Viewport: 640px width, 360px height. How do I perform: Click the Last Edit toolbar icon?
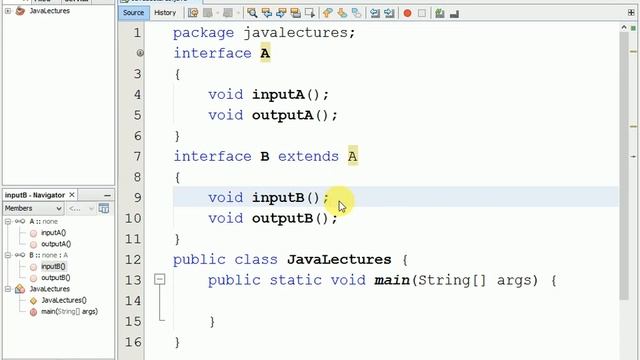click(193, 13)
